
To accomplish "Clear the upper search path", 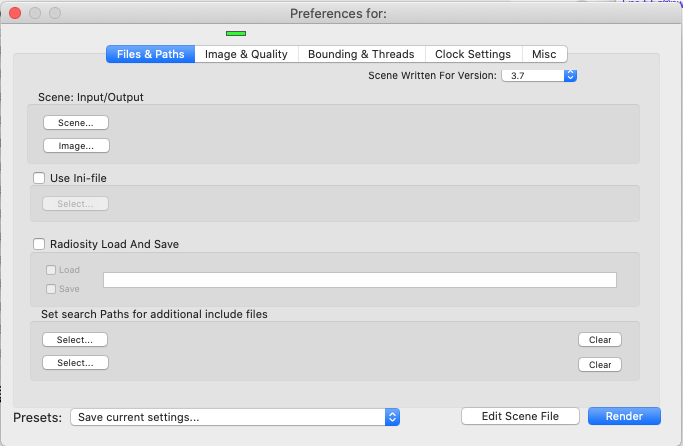I will (x=600, y=340).
